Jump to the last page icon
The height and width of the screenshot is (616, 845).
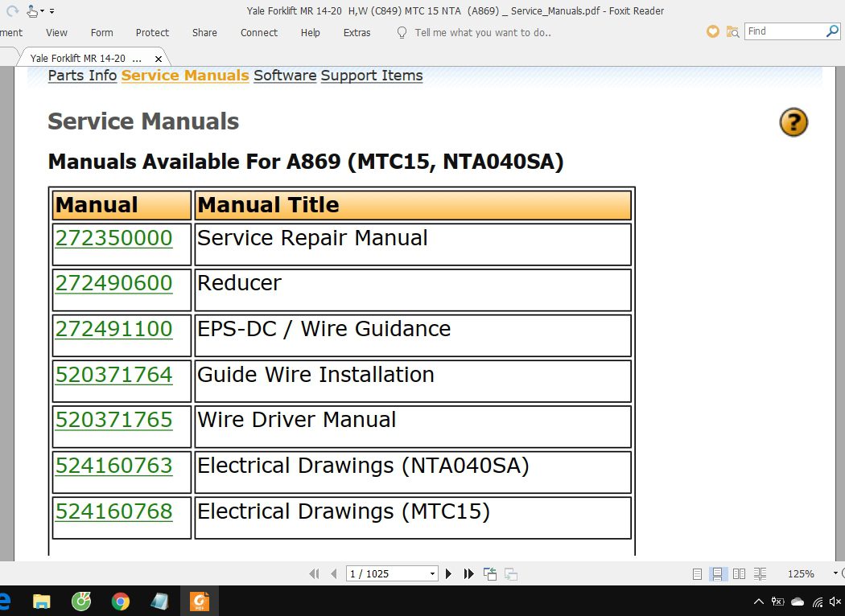(x=468, y=573)
